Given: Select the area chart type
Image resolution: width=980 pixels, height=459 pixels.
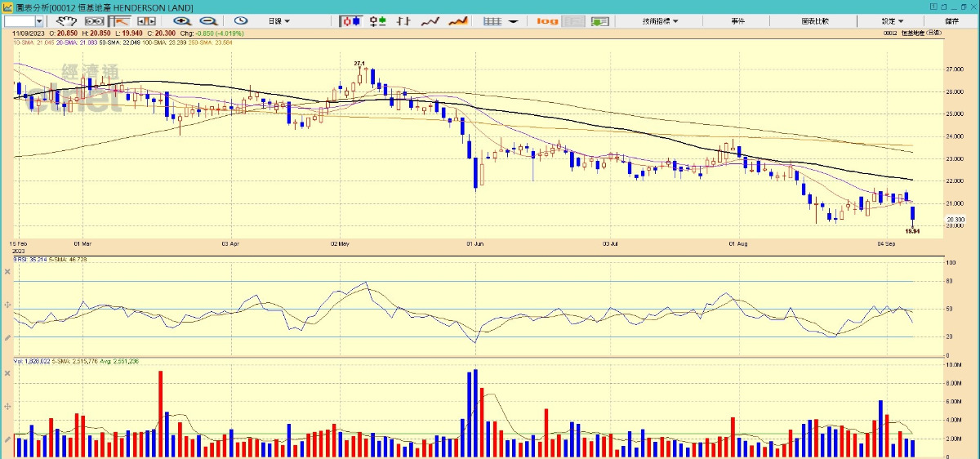Looking at the screenshot, I should (458, 21).
